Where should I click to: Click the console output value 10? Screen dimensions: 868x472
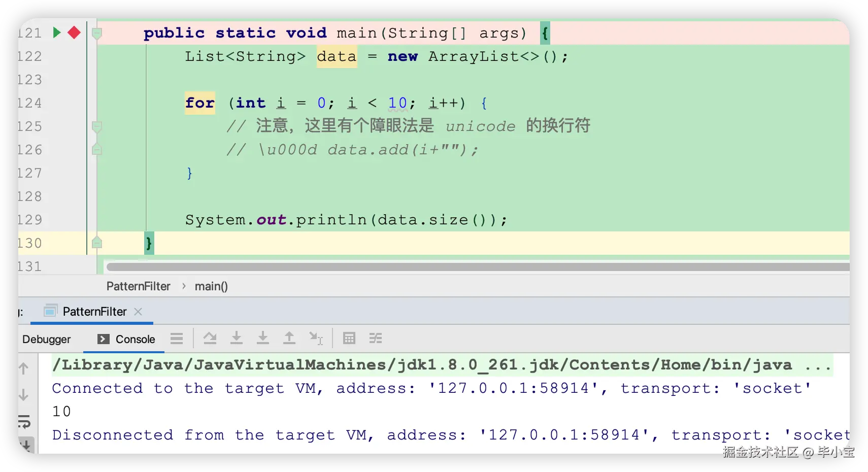(61, 411)
